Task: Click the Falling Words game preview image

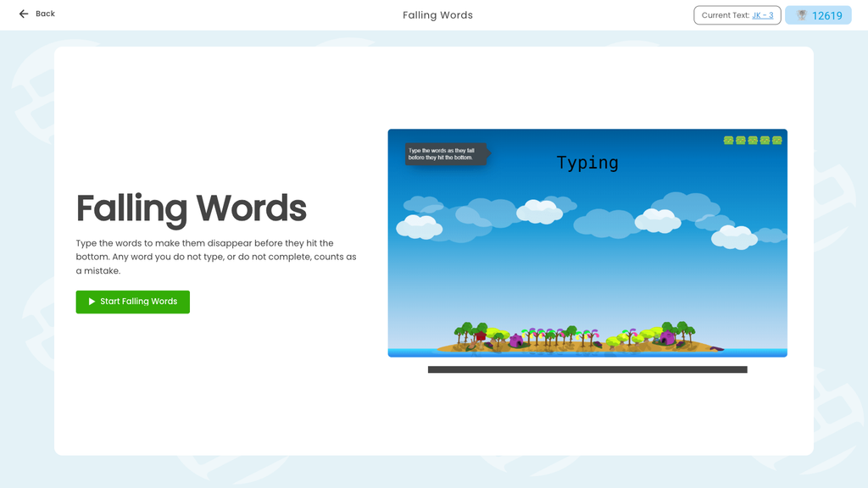Action: [x=587, y=243]
